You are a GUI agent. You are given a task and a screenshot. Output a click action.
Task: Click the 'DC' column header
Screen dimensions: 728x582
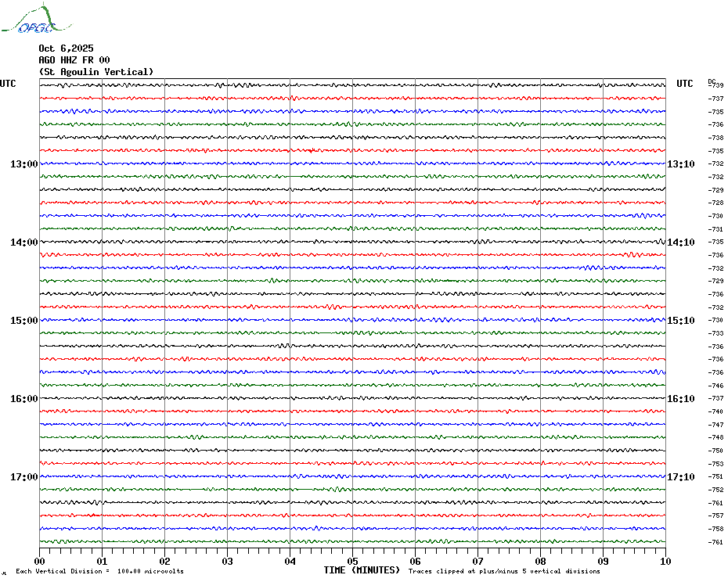[712, 81]
